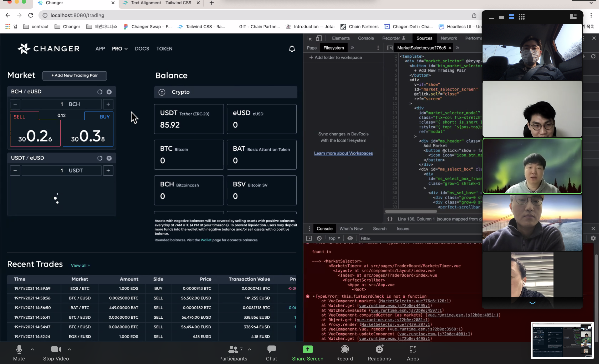Viewport: 599px width, 364px height.
Task: Select the Filesystem tab in Sources
Action: pos(333,48)
